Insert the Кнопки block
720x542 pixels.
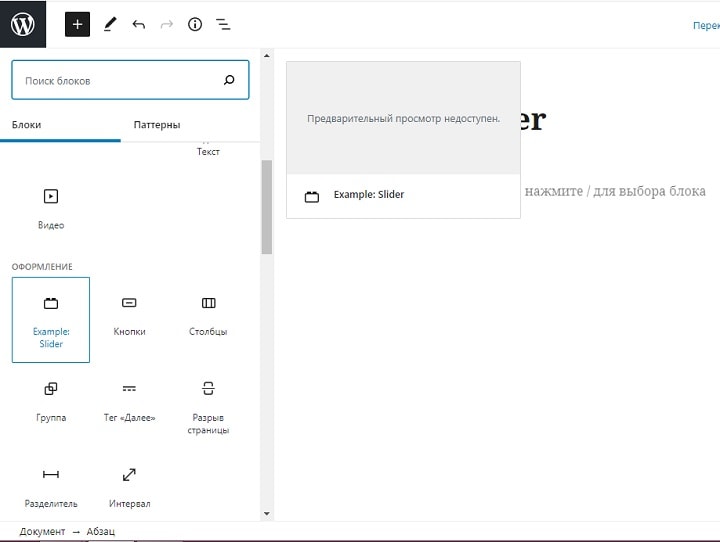[129, 320]
